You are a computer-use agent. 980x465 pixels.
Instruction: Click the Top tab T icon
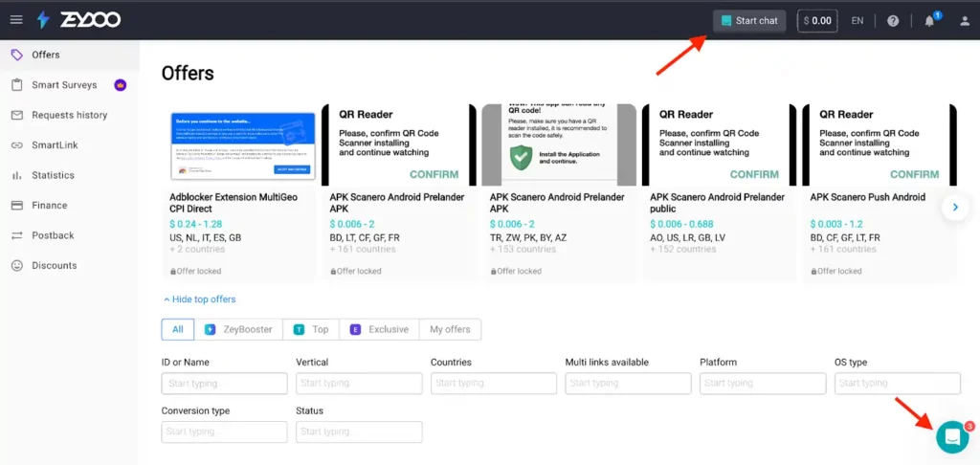click(299, 329)
